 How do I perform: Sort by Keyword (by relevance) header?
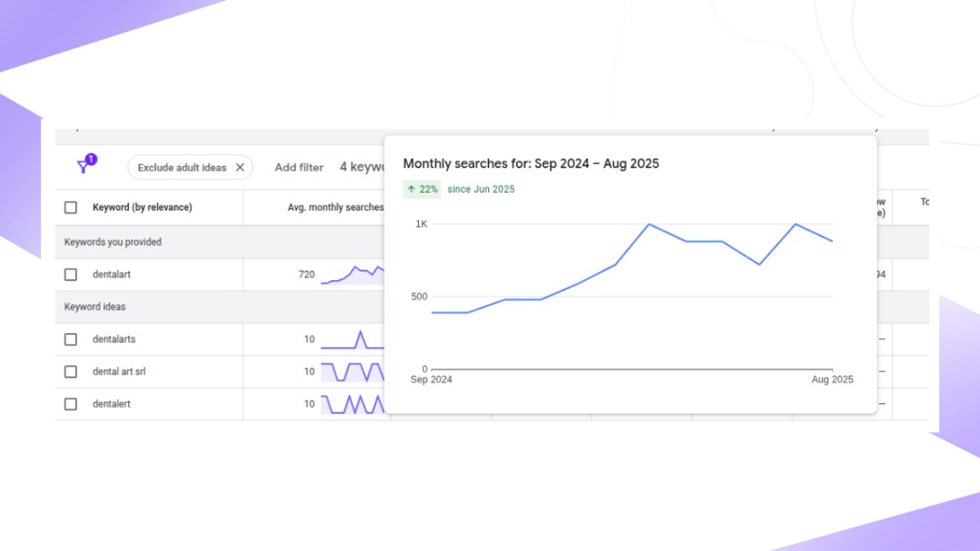pyautogui.click(x=142, y=207)
